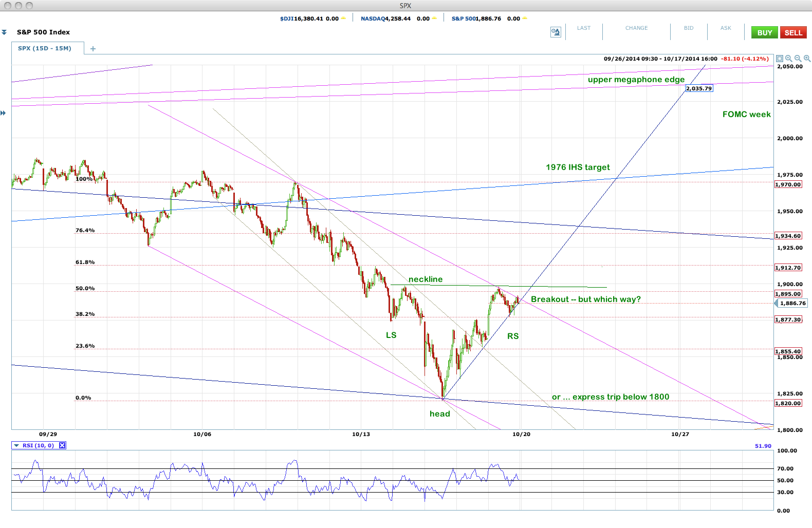Zoom in using the plus magnifier icon

coord(807,59)
